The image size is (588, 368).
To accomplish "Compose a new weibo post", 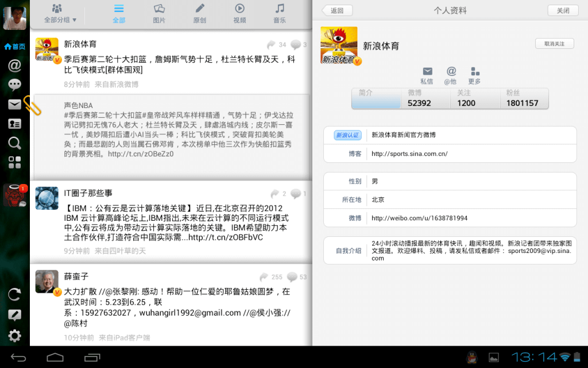I will click(x=14, y=315).
